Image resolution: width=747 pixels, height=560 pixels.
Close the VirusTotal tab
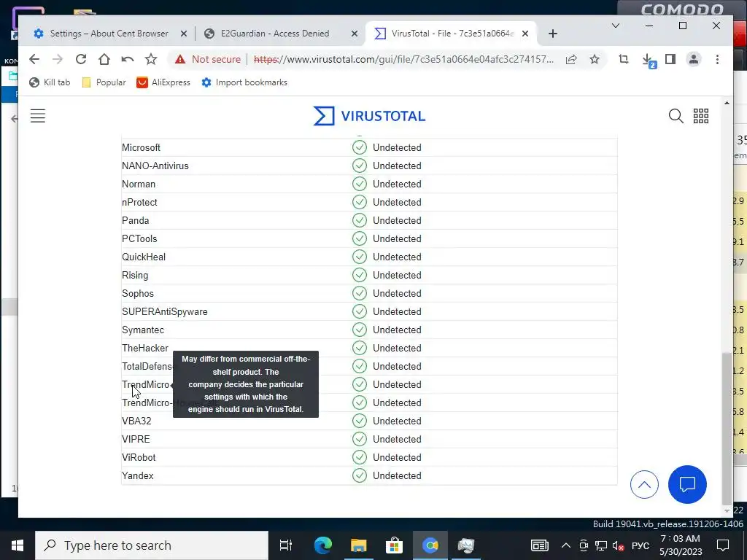525,34
